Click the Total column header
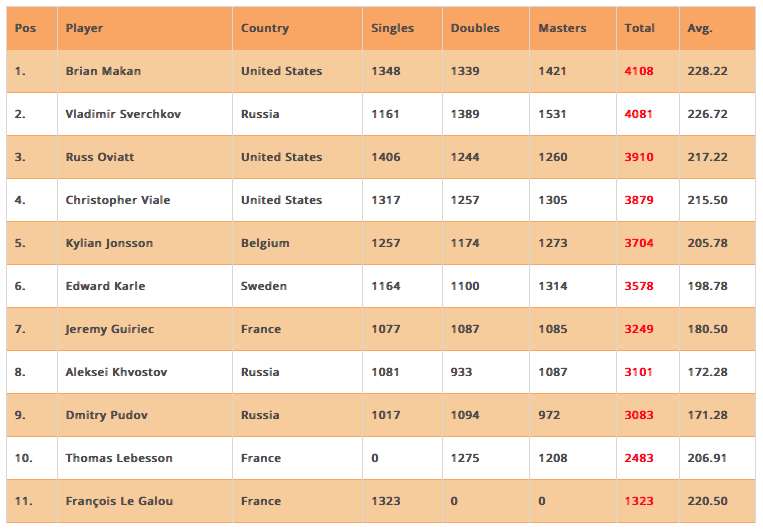The height and width of the screenshot is (530, 763). (x=640, y=28)
